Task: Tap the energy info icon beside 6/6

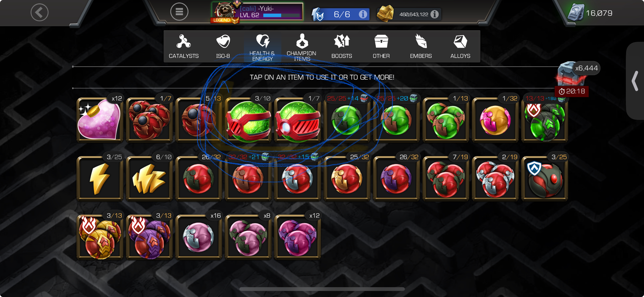Action: click(363, 14)
